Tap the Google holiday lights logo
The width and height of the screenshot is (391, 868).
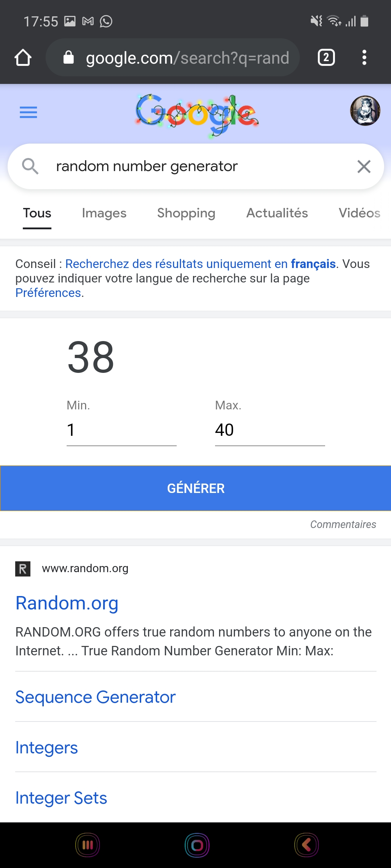pos(197,115)
